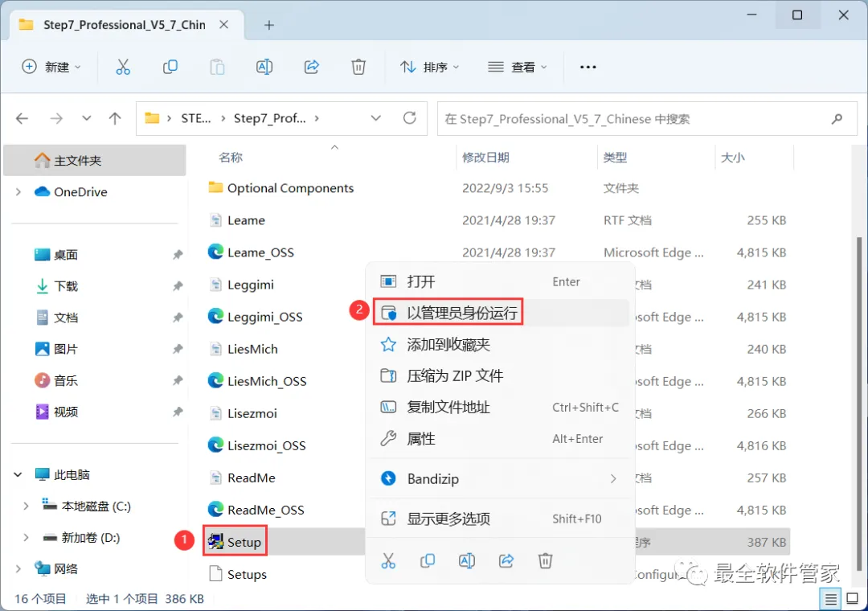Choose 以管理员身份运行 from context menu

click(x=500, y=313)
